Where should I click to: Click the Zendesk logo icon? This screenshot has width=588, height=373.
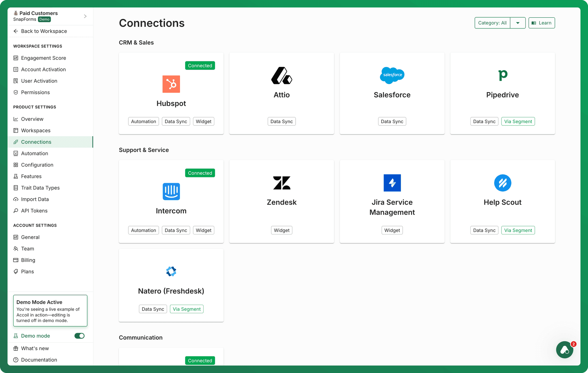coord(282,183)
